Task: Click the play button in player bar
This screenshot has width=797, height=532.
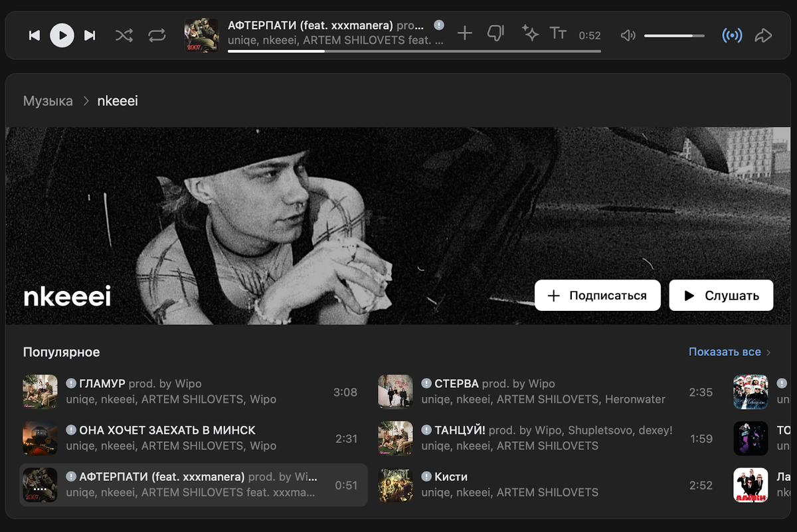Action: (62, 35)
